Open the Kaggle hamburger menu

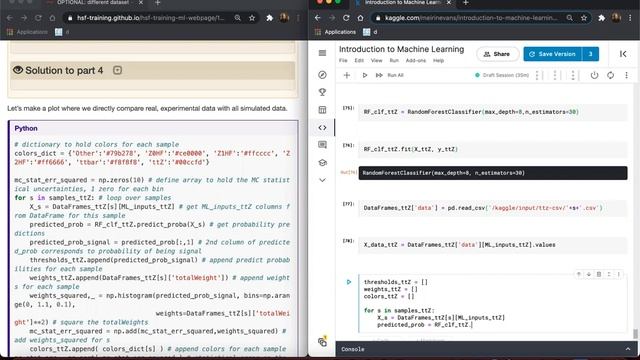click(322, 53)
